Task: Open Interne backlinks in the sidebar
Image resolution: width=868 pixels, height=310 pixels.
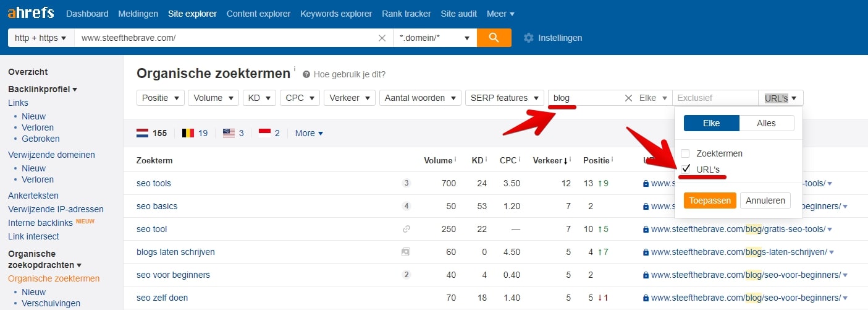Action: (x=40, y=223)
